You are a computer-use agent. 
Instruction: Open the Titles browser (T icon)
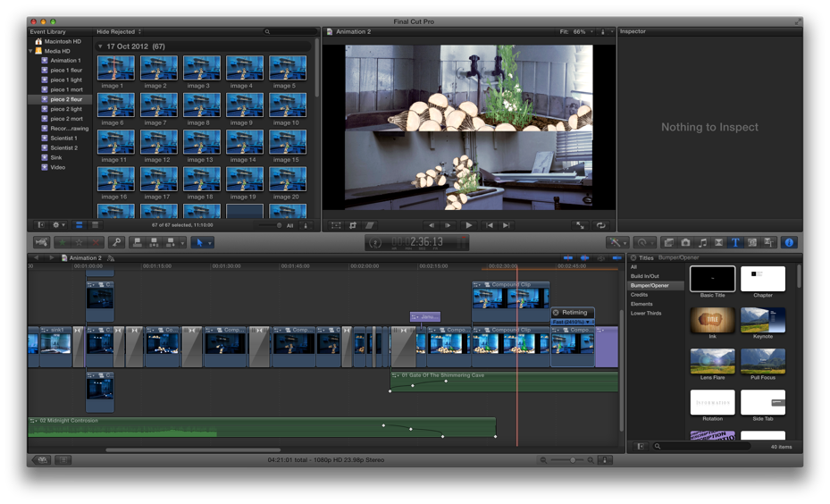coord(735,242)
